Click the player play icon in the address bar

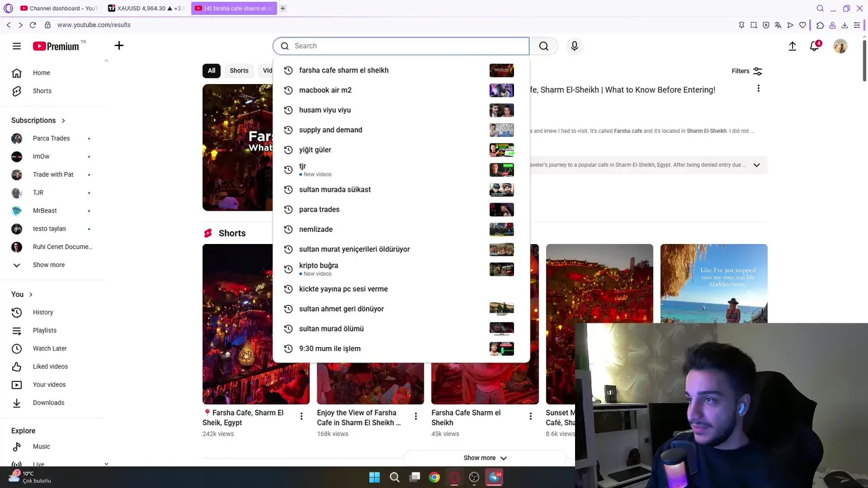pos(790,25)
